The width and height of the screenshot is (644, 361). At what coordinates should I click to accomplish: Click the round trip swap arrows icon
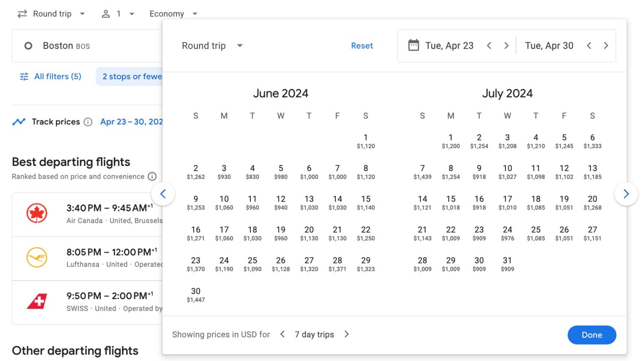(x=21, y=13)
